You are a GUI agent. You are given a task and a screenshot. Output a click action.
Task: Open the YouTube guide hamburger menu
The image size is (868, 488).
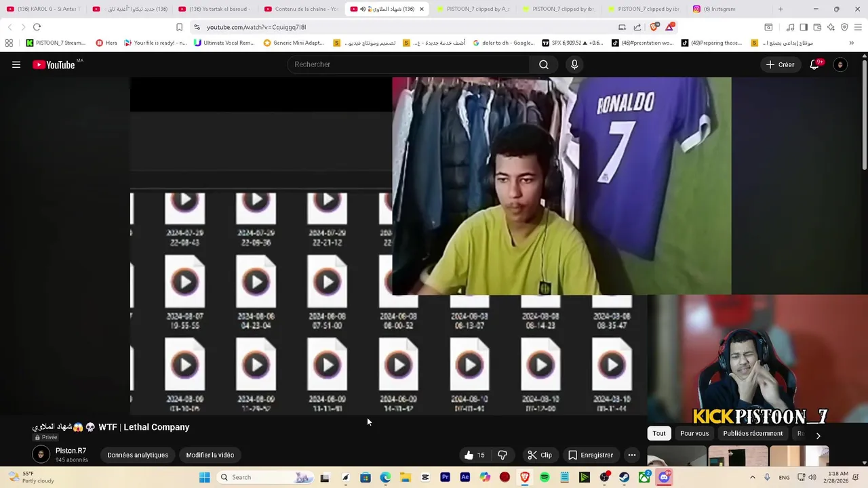click(16, 64)
